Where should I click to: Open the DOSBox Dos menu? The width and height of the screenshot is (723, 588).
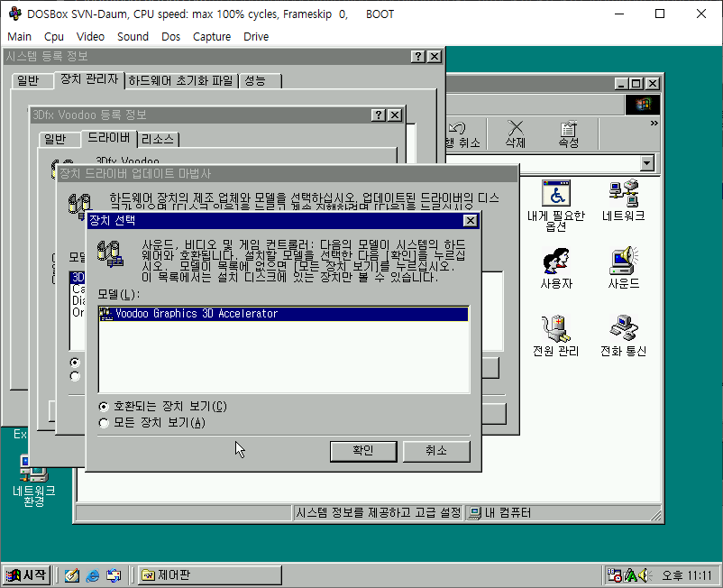tap(170, 36)
